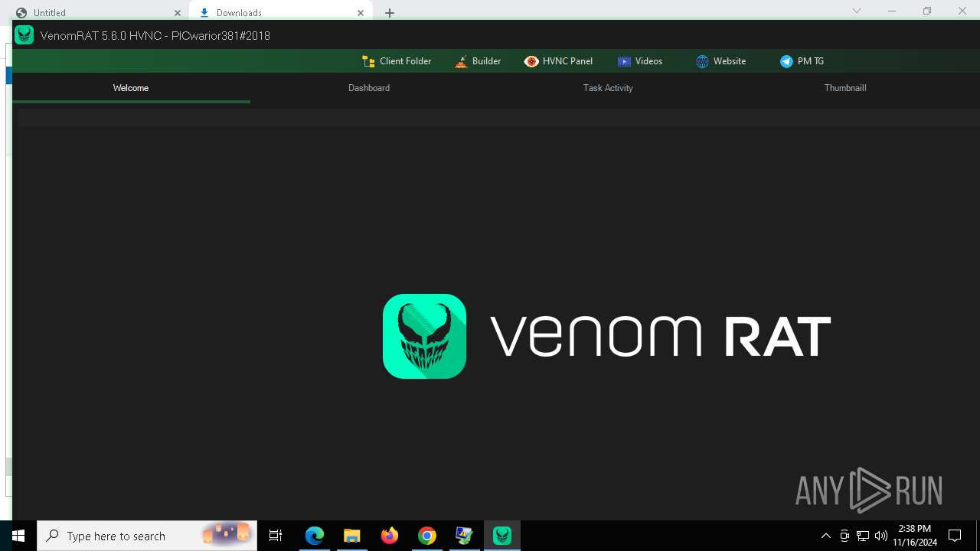The image size is (980, 551).
Task: Click the VenomRAT app icon in title bar
Action: (24, 35)
